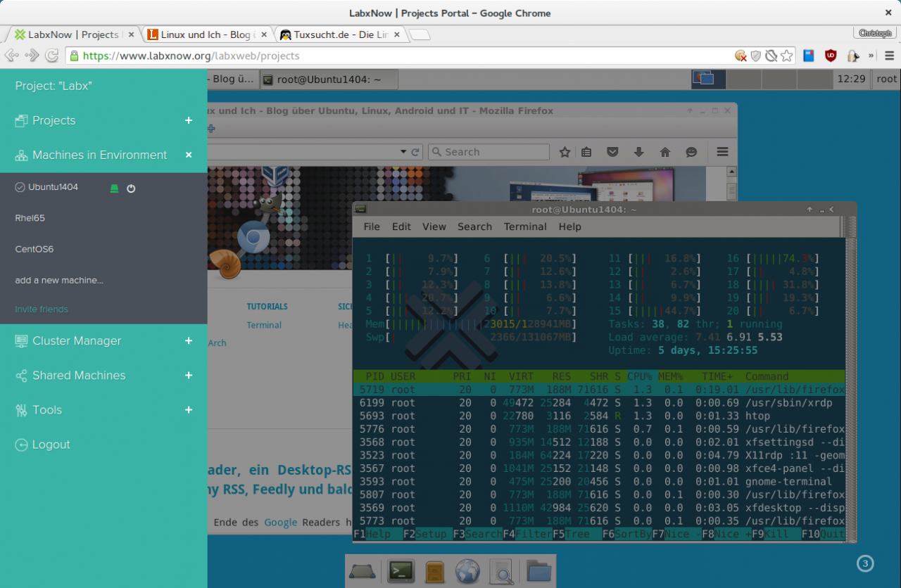Screen dimensions: 901x588
Task: Launch the terminal emulator from the dock
Action: (401, 571)
